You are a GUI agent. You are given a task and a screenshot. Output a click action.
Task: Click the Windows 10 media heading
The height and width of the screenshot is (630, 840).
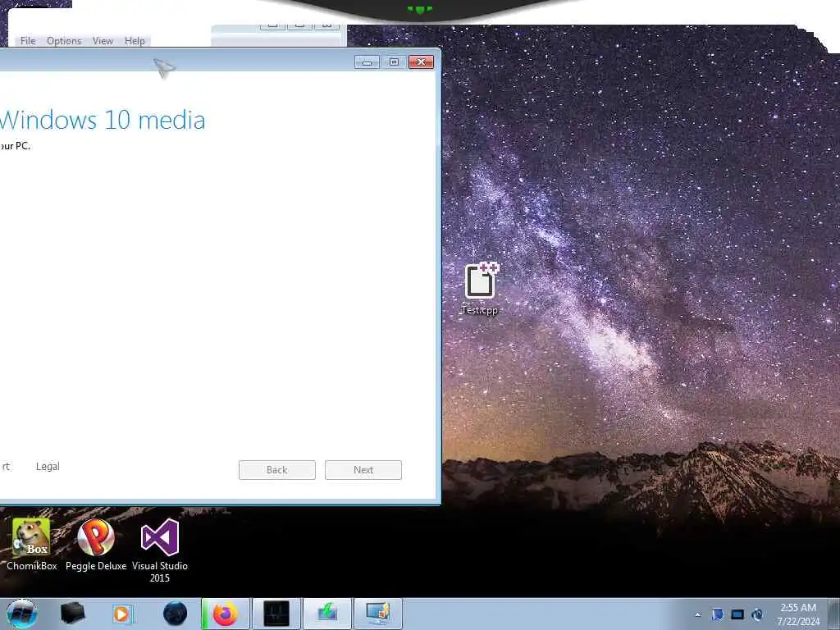pos(103,120)
